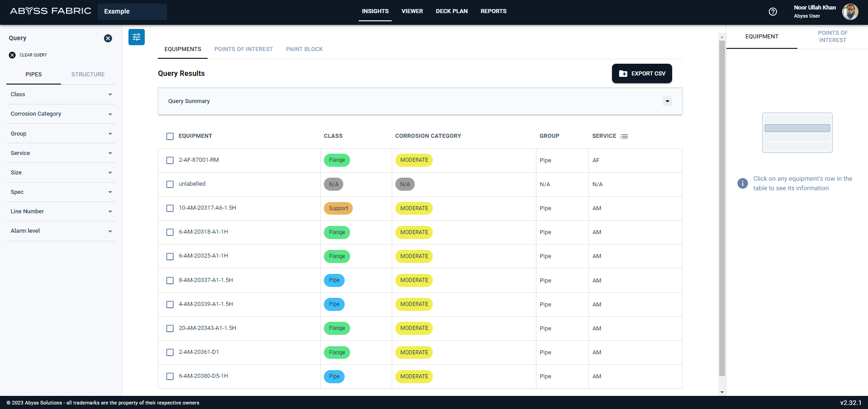
Task: Expand the Service filter dropdown
Action: pos(61,153)
